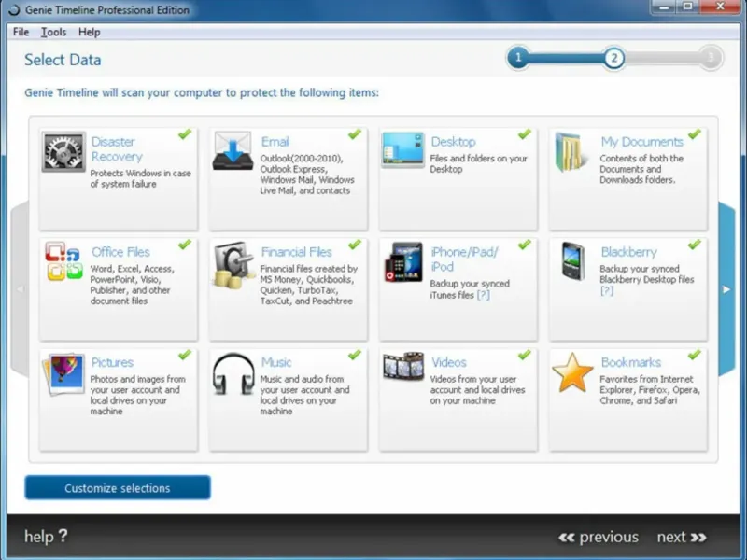Click 'Files and folders on your Desktop' text
This screenshot has width=747, height=560.
[x=478, y=163]
